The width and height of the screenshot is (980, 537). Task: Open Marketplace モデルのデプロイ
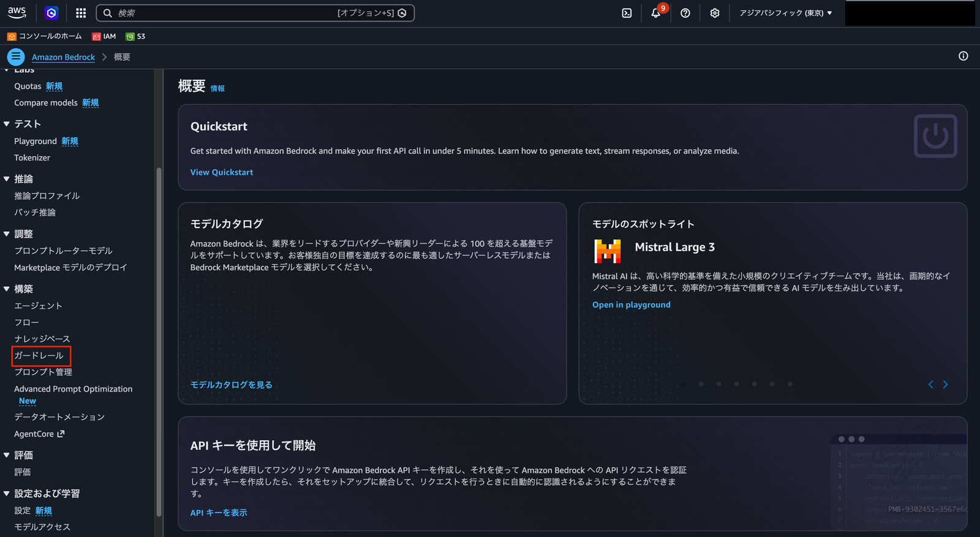tap(70, 267)
